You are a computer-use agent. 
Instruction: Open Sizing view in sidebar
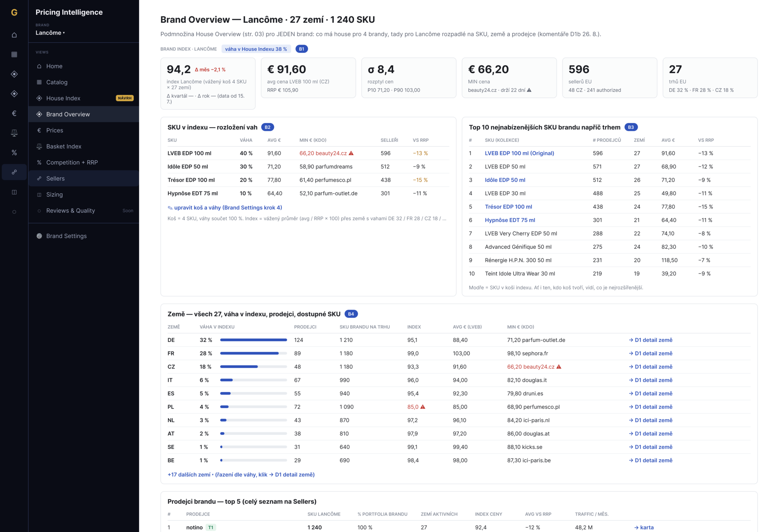[84, 194]
